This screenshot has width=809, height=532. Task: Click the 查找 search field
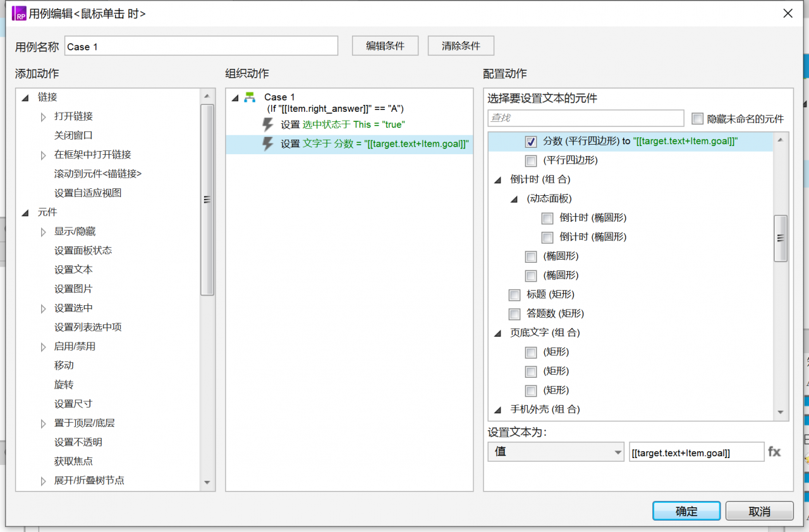pyautogui.click(x=585, y=118)
